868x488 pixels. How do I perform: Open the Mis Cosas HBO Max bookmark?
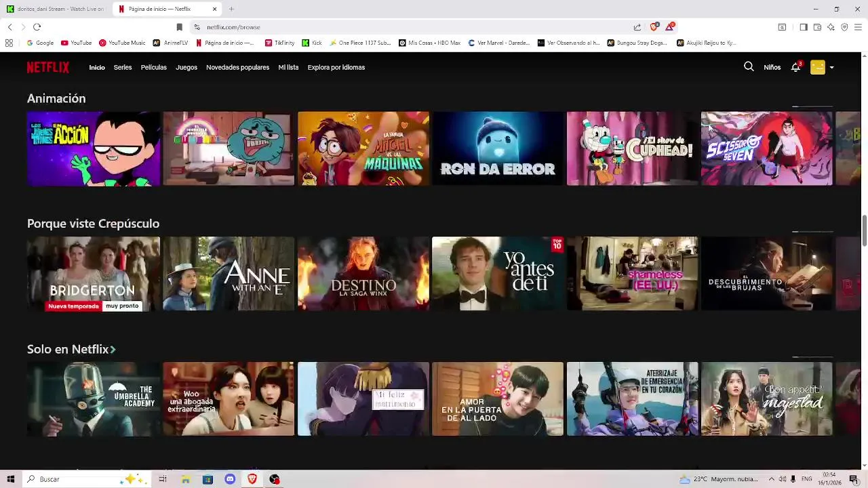429,43
